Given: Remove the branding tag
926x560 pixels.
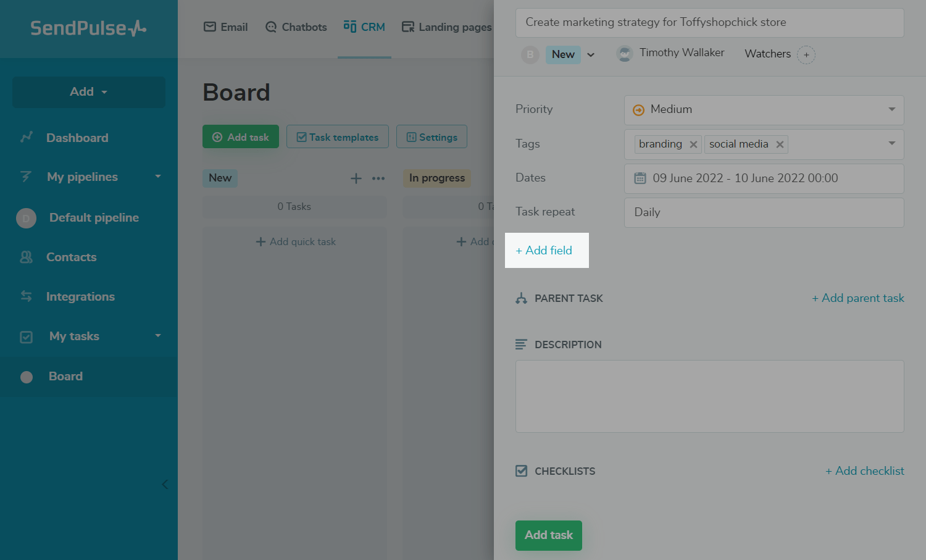Looking at the screenshot, I should 693,144.
